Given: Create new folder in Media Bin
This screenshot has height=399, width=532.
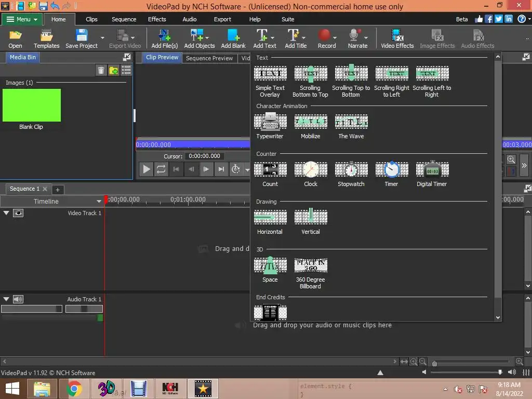Looking at the screenshot, I should (113, 70).
